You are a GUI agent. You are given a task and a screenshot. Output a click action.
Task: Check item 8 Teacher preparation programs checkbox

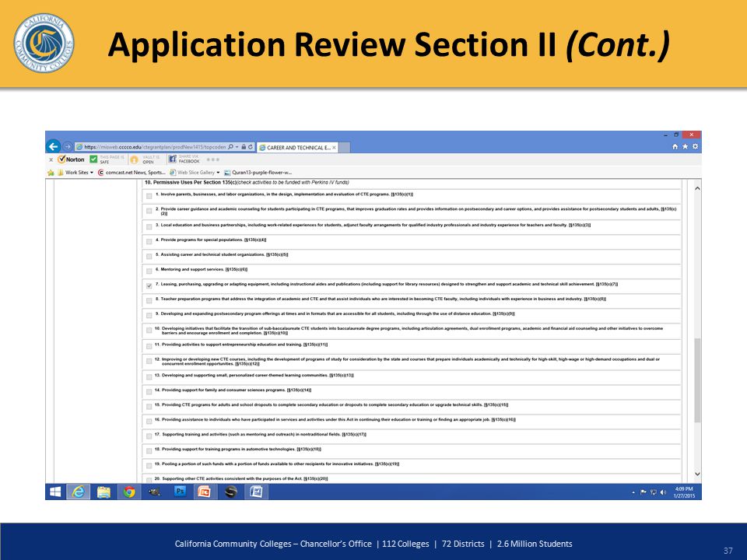[x=149, y=300]
